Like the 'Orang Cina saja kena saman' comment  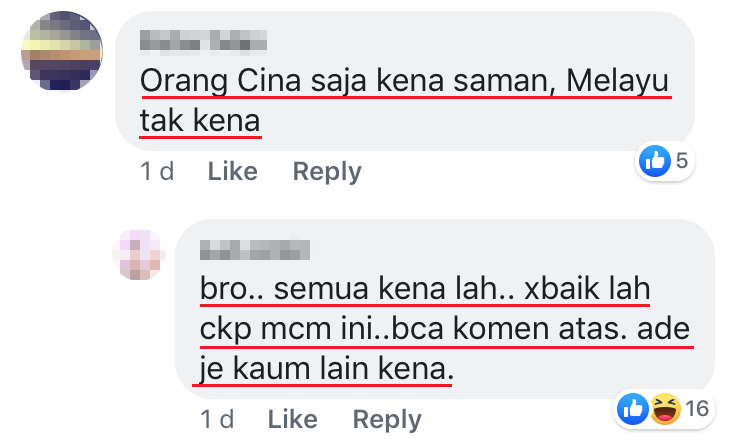pos(233,171)
